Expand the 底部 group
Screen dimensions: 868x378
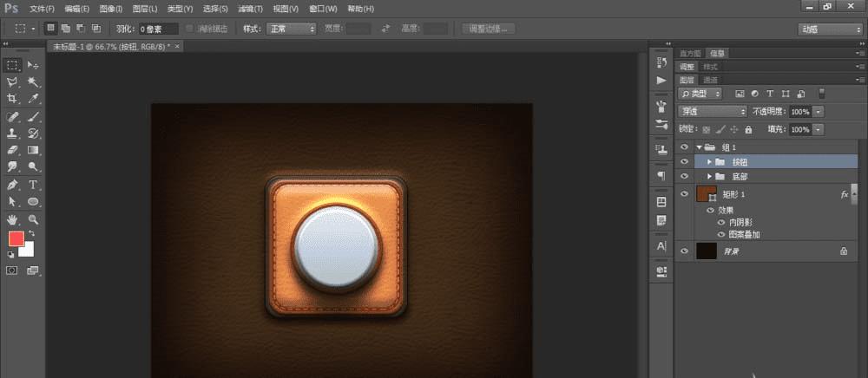709,176
